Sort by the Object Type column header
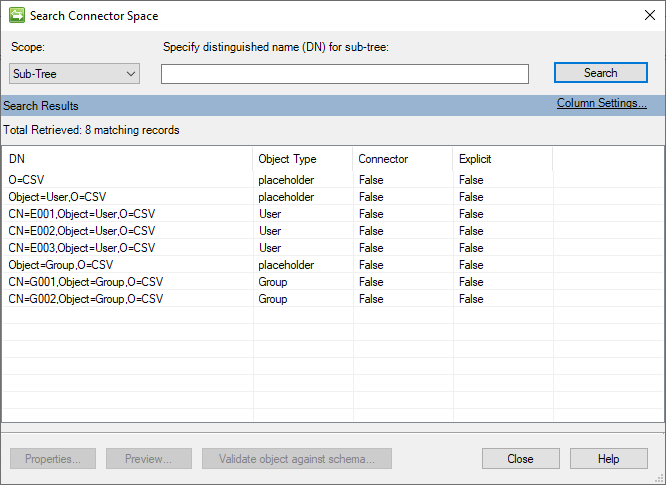The image size is (666, 485). pyautogui.click(x=303, y=159)
